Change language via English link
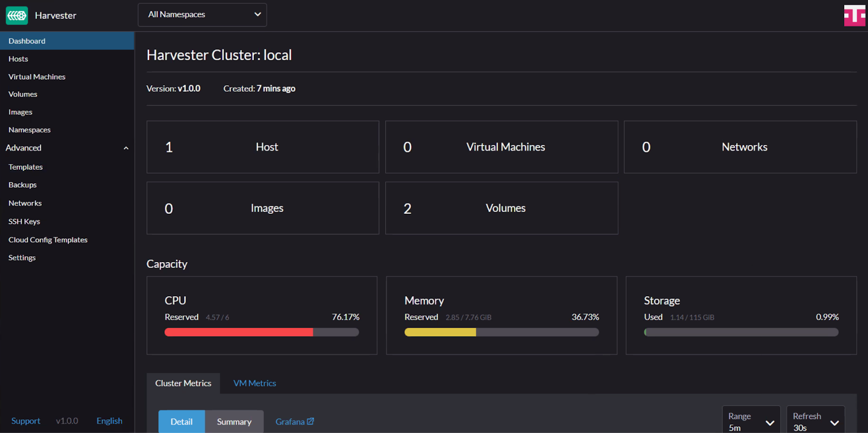This screenshot has width=868, height=433. point(109,421)
